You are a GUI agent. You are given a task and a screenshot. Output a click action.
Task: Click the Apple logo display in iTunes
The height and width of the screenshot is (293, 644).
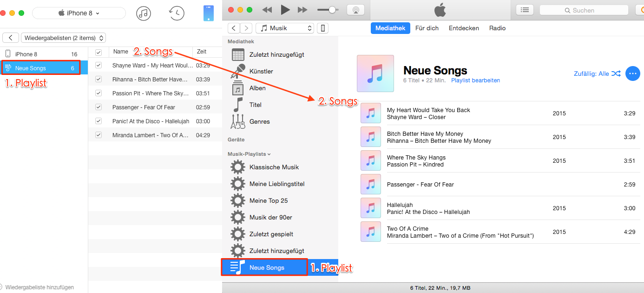(440, 10)
